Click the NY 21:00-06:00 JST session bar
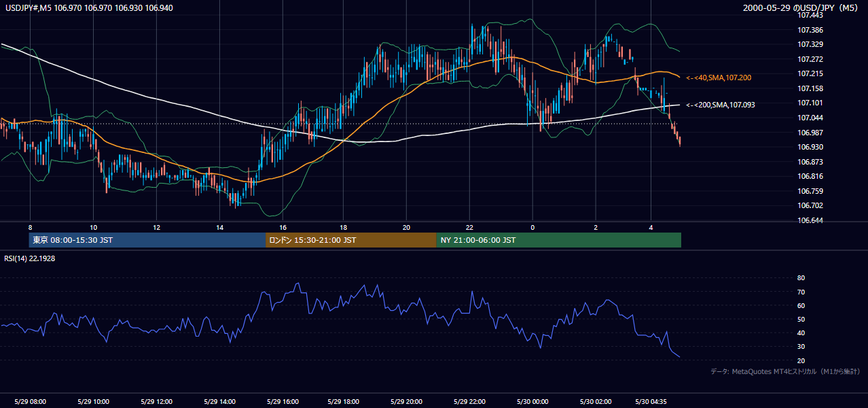Viewport: 868px width, 408px height. tap(558, 240)
